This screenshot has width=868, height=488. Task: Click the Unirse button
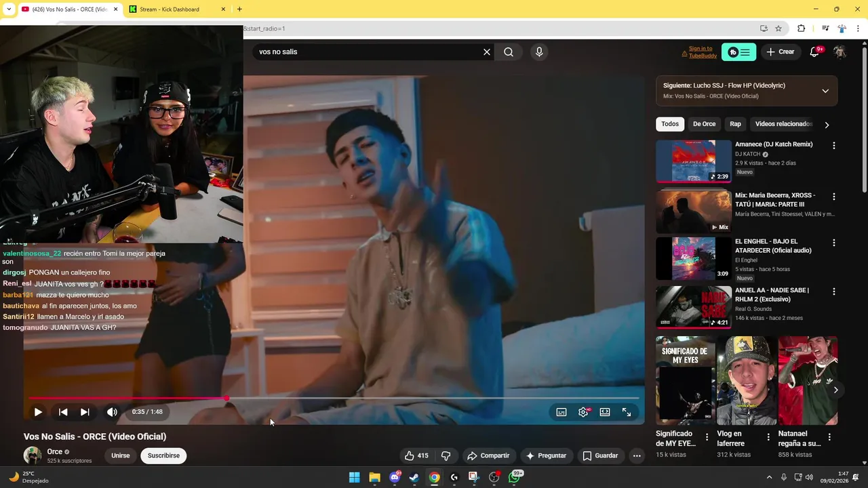point(120,455)
